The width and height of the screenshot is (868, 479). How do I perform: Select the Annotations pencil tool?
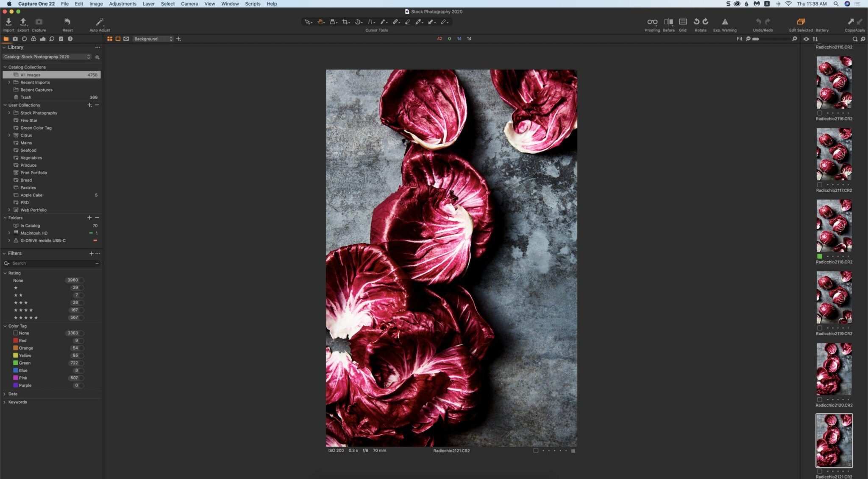444,22
